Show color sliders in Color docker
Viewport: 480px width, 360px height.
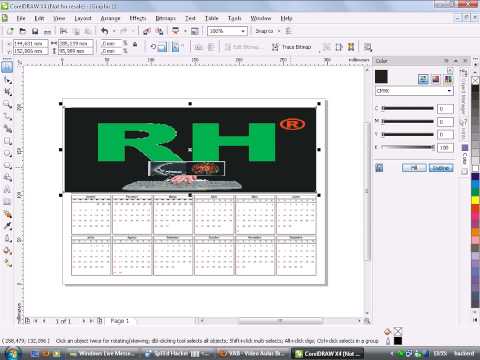[x=423, y=79]
